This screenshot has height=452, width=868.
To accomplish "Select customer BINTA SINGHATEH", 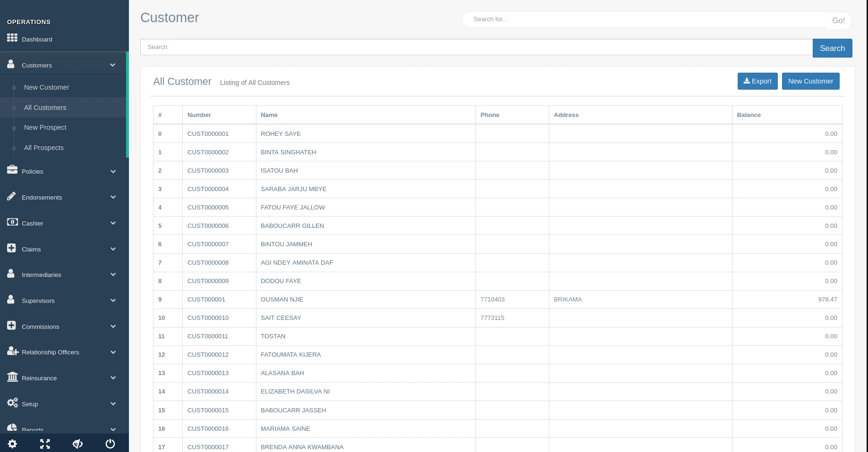I will tap(288, 152).
